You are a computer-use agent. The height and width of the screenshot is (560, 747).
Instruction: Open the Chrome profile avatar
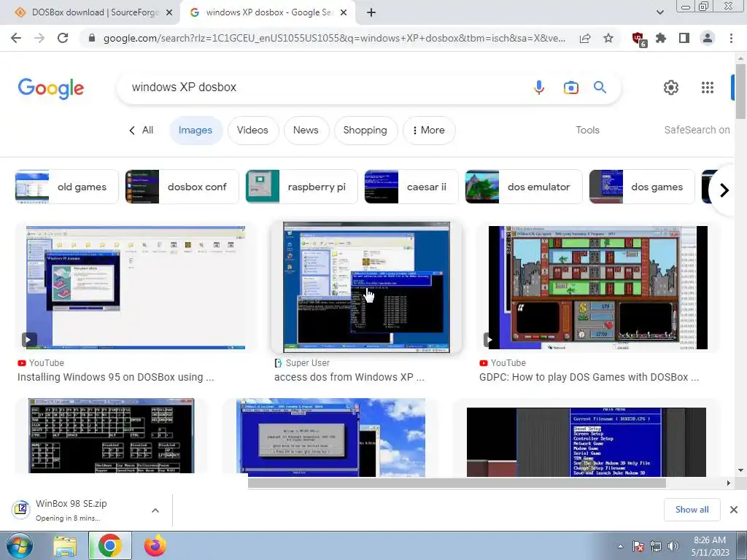click(x=708, y=38)
